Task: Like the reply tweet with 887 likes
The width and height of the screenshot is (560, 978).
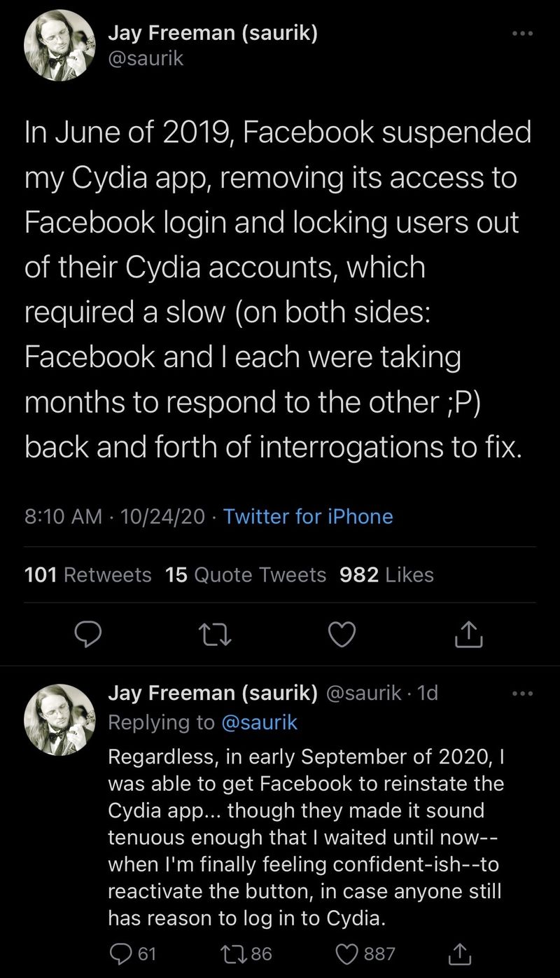Action: [x=365, y=953]
